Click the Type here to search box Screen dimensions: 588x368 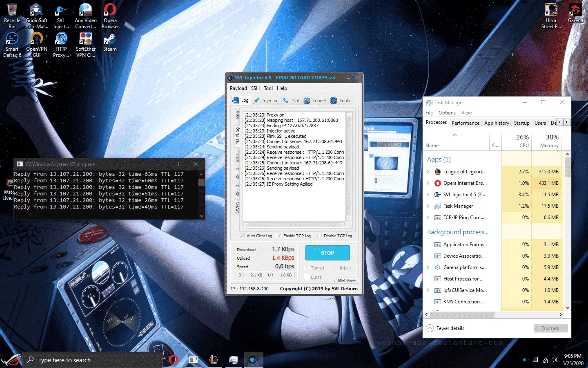coord(92,360)
